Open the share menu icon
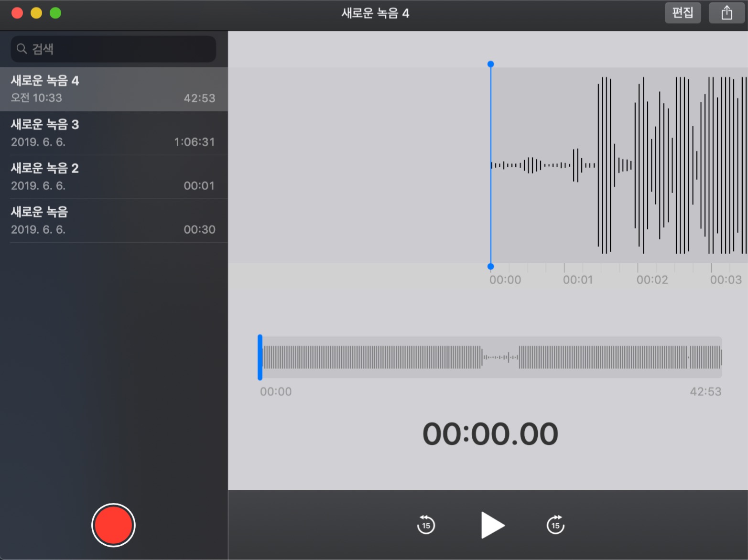The height and width of the screenshot is (560, 748). pyautogui.click(x=726, y=12)
